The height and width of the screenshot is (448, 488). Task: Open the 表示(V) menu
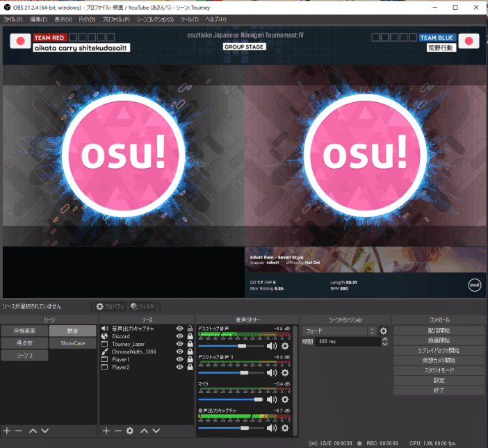[63, 19]
